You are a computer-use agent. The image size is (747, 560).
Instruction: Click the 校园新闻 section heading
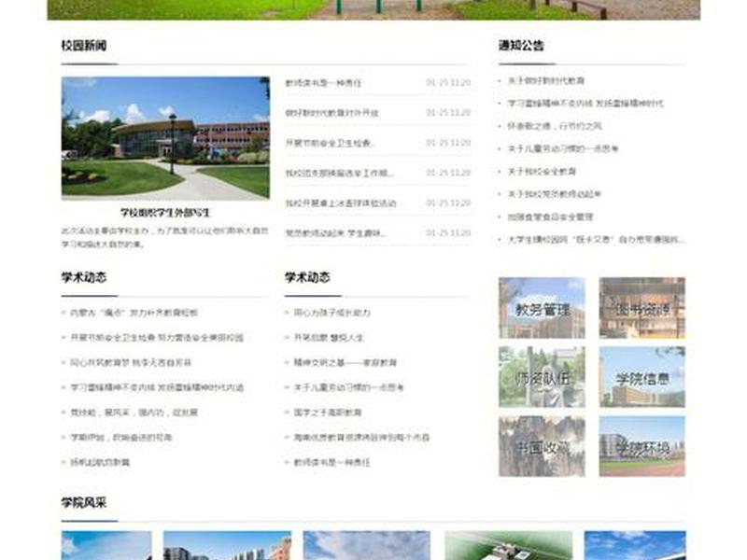coord(84,46)
